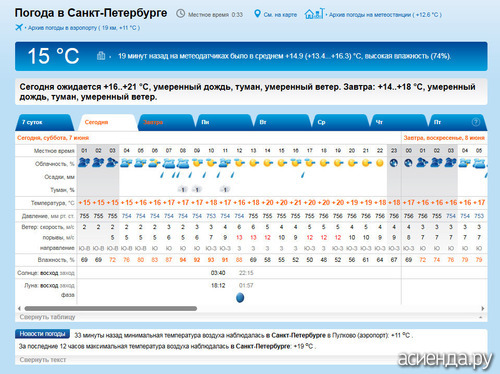Open См. на карте link

280,15
